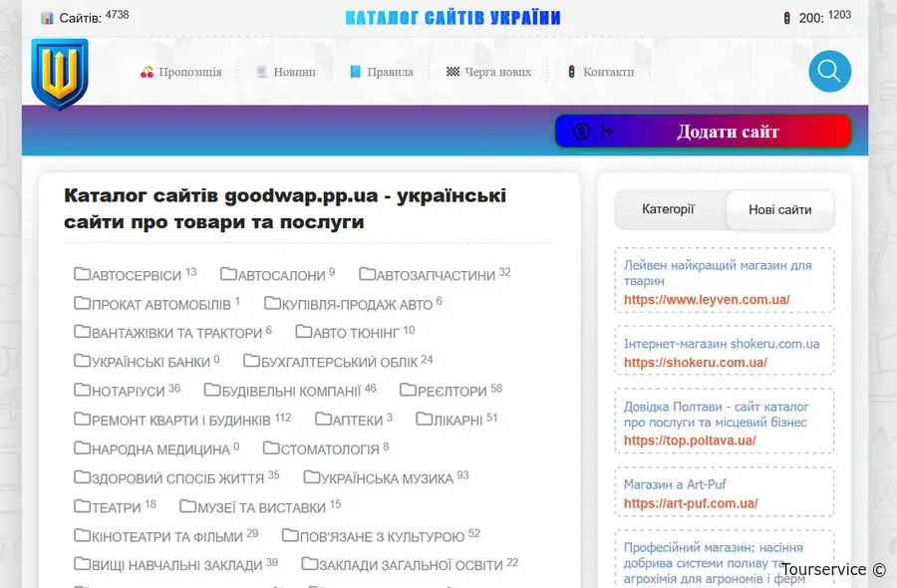897x588 pixels.
Task: Click the 200: 1203 counter
Action: coord(817,17)
